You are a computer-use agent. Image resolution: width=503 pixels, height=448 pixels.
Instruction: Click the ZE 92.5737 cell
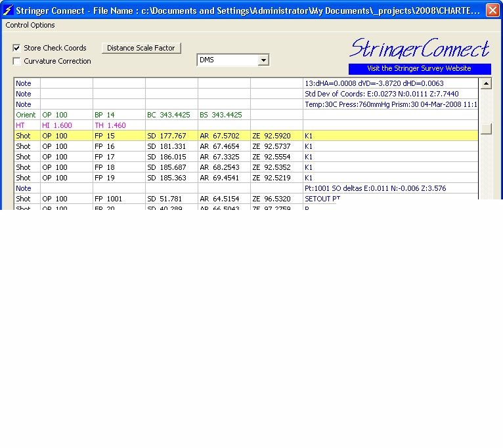(x=276, y=146)
